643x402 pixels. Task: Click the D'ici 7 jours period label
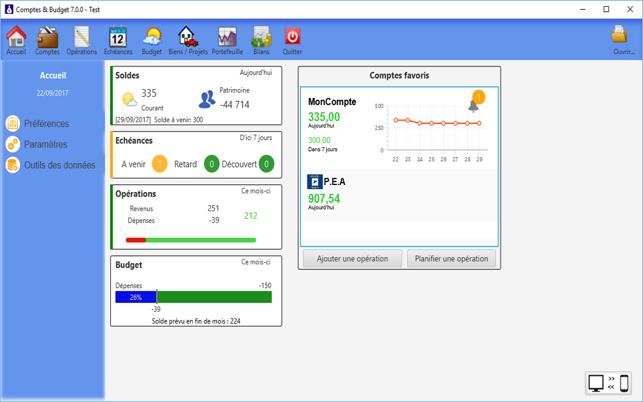pyautogui.click(x=256, y=138)
